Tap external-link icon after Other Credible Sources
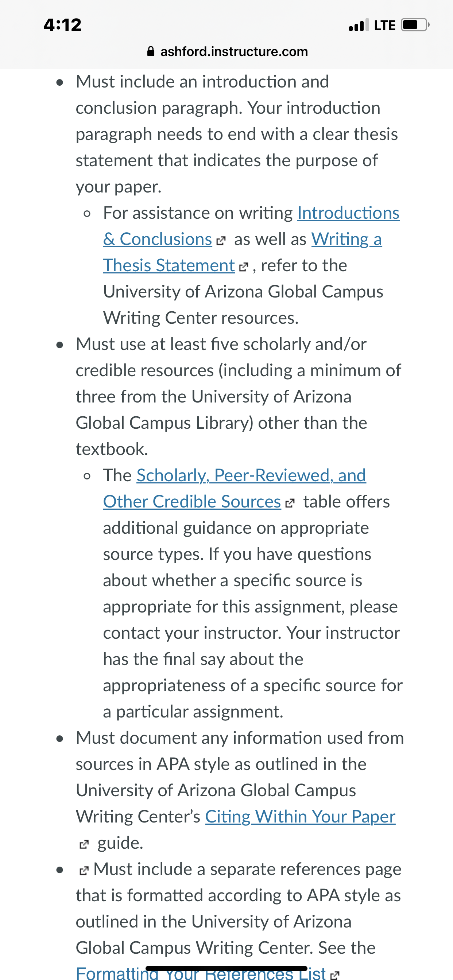The image size is (453, 980). point(290,503)
